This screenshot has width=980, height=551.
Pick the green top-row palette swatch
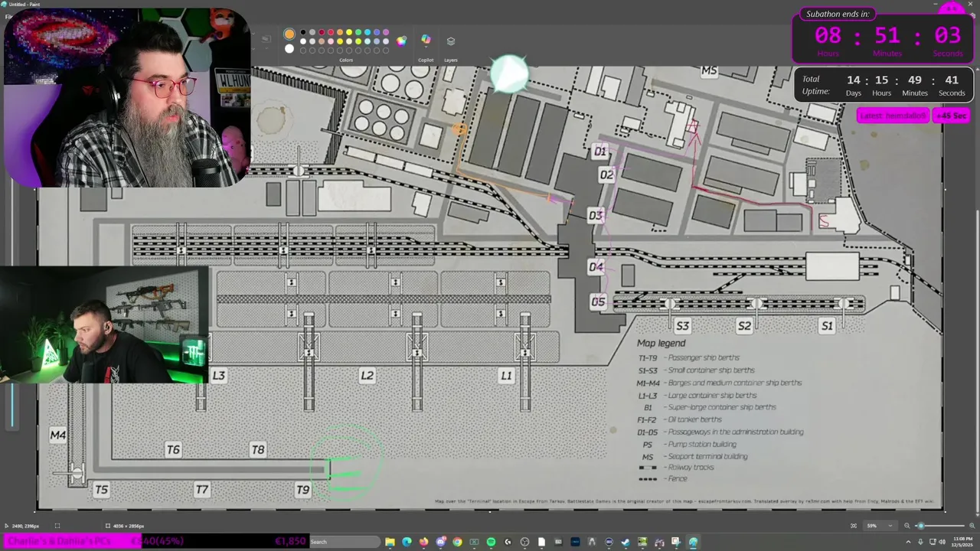[x=358, y=32]
